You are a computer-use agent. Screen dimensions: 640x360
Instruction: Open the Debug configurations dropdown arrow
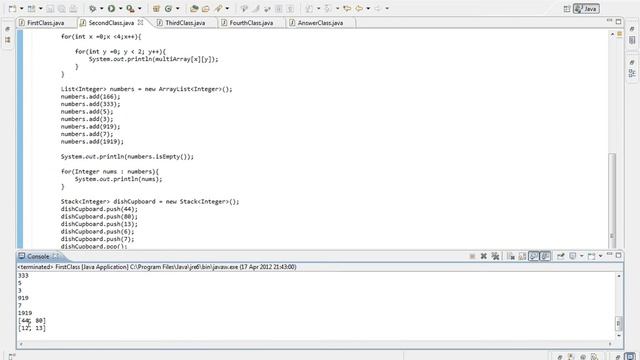click(x=101, y=9)
